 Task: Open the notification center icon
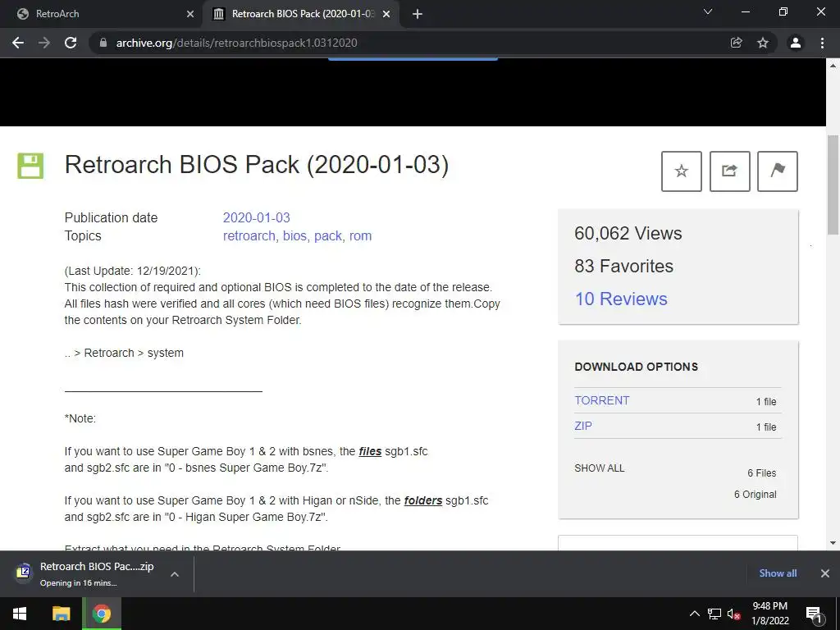click(814, 614)
